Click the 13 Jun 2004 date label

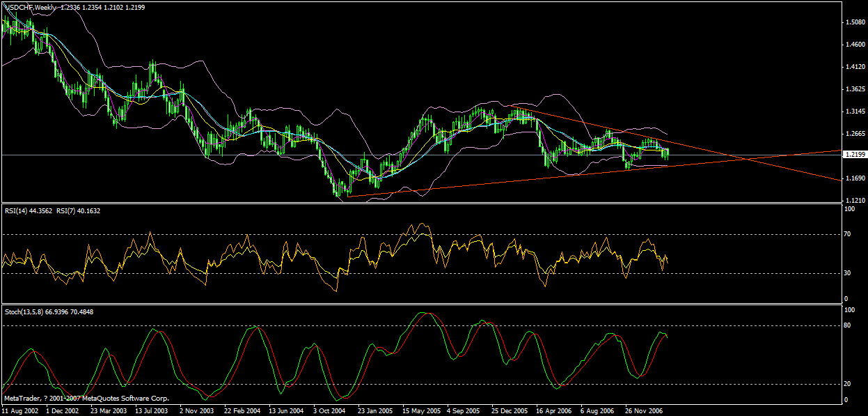point(287,411)
